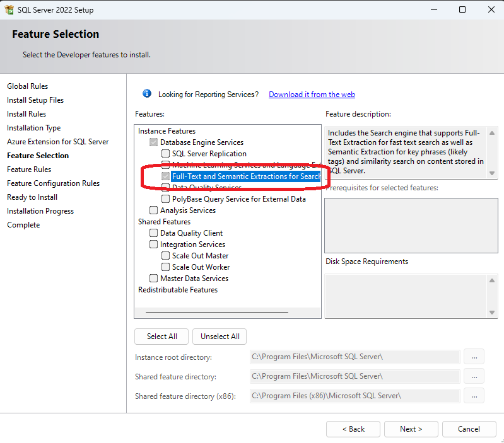Check the Data Quality Client checkbox
The image size is (504, 443).
(154, 233)
